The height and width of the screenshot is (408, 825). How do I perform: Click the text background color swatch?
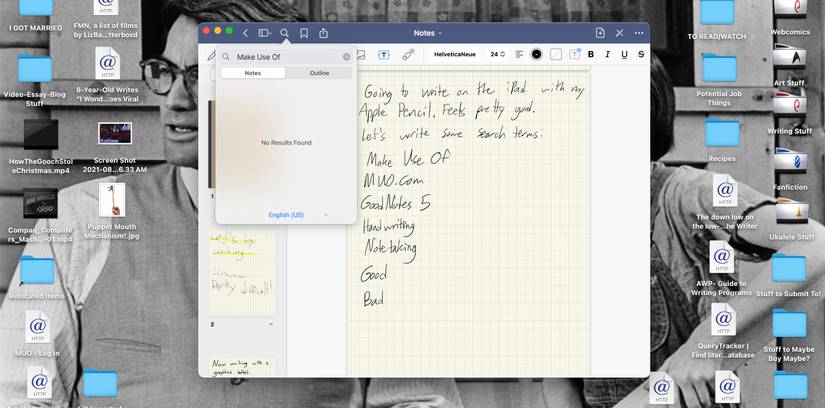pyautogui.click(x=556, y=54)
